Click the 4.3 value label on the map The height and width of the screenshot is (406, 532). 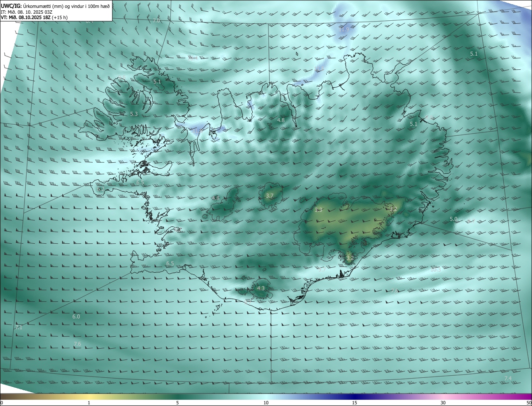coord(261,288)
